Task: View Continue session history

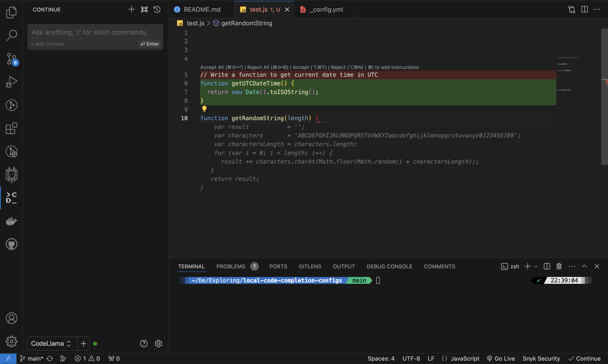Action: [x=157, y=10]
